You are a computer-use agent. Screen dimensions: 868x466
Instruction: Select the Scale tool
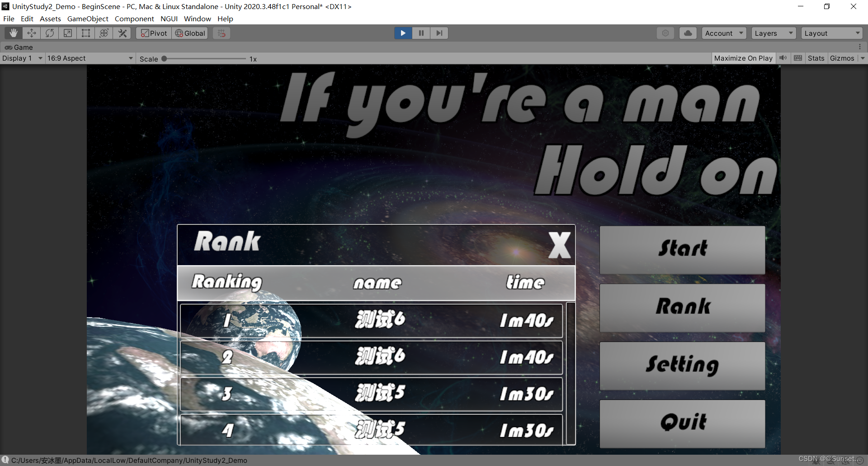click(x=68, y=33)
